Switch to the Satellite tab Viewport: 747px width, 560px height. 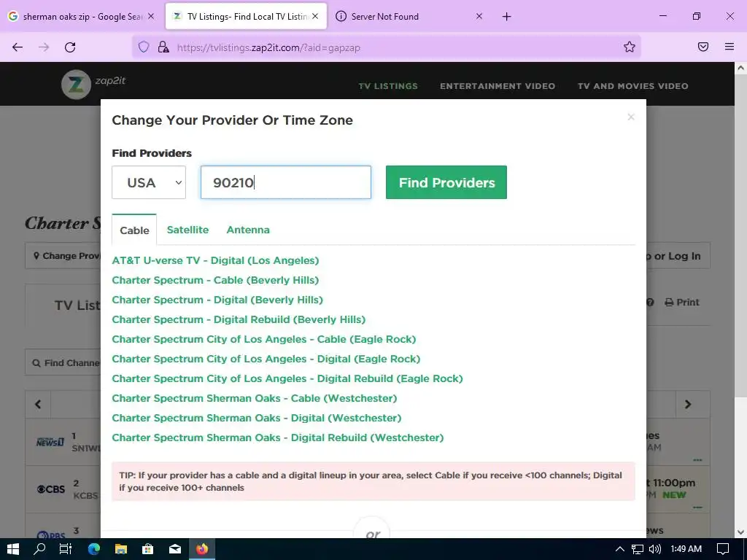pos(187,230)
